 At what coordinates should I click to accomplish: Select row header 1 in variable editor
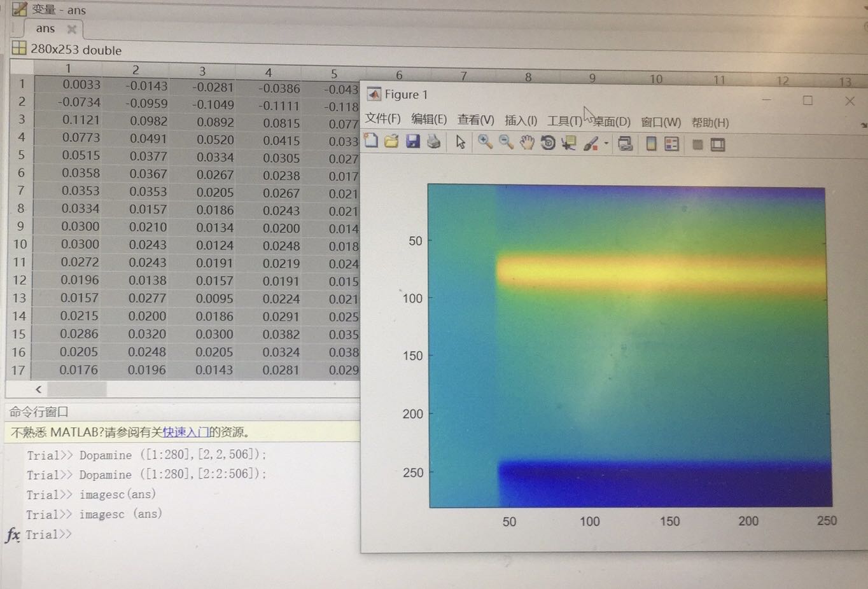(22, 84)
